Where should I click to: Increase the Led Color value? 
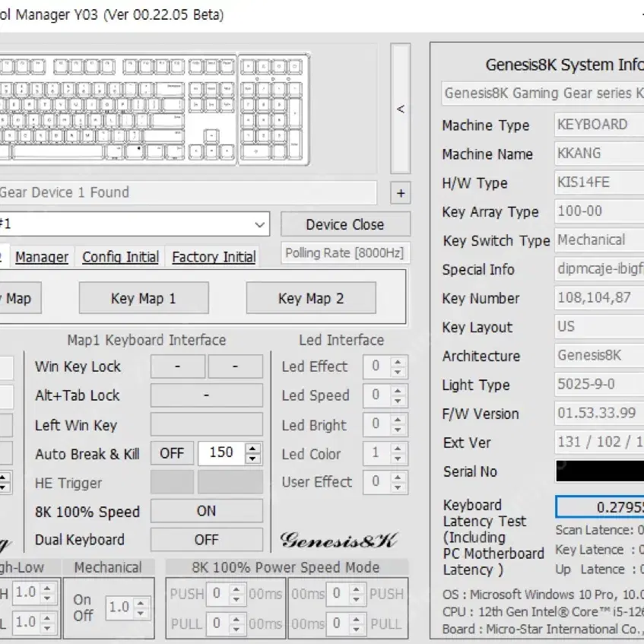pos(398,448)
